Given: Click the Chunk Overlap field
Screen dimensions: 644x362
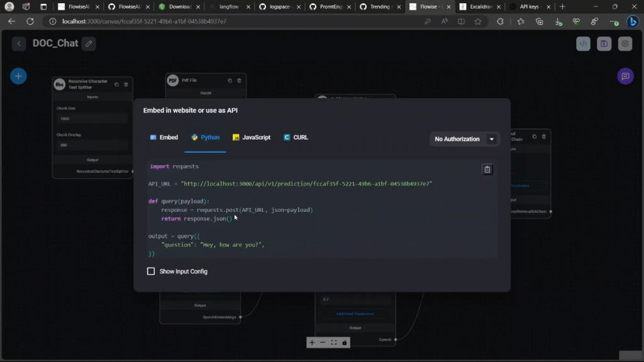Looking at the screenshot, I should [x=92, y=145].
